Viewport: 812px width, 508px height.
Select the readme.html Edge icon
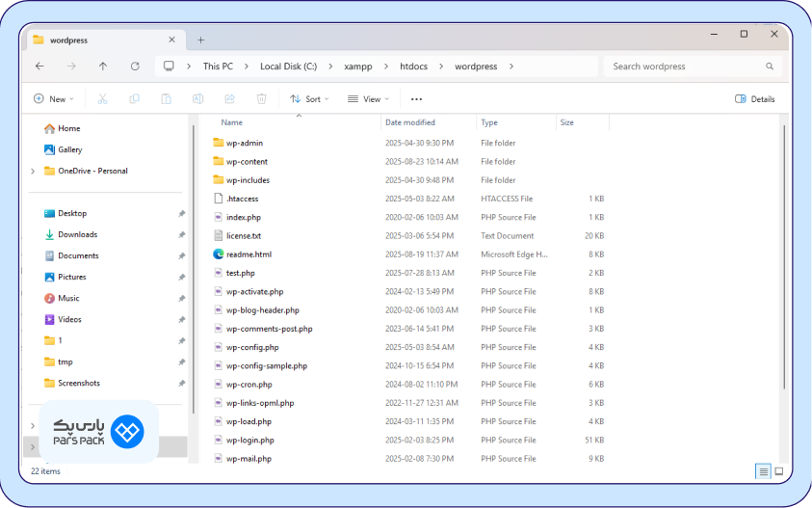[x=218, y=254]
